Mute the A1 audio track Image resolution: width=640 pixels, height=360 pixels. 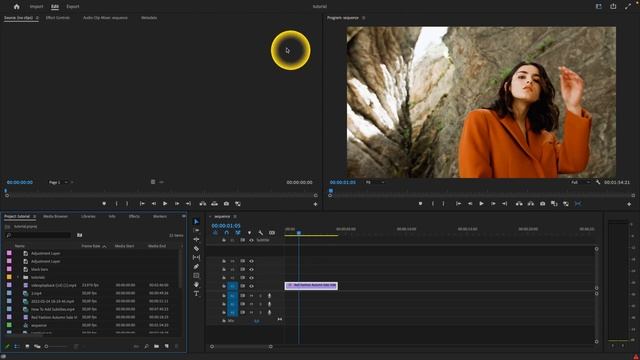(x=251, y=296)
